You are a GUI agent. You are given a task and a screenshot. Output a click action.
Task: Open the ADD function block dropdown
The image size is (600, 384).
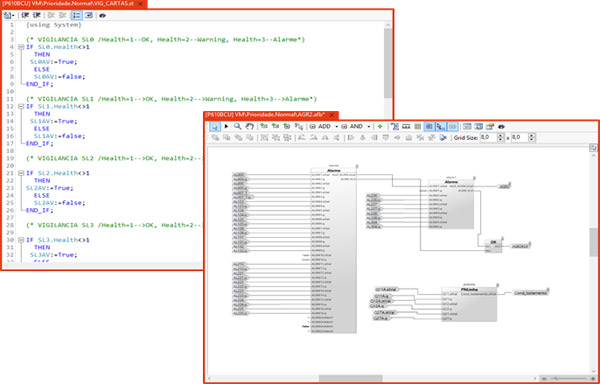pyautogui.click(x=337, y=127)
